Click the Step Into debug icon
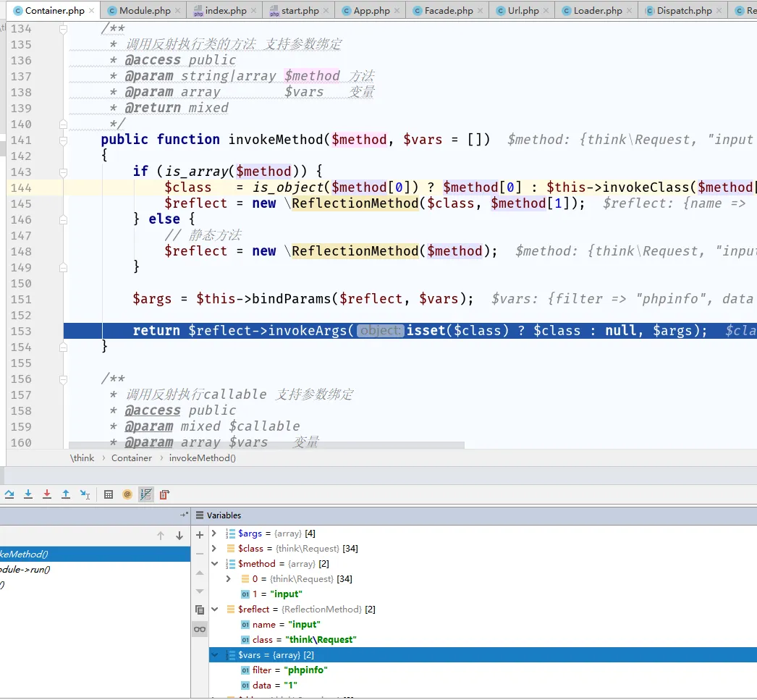Screen dimensions: 757x700 point(28,494)
